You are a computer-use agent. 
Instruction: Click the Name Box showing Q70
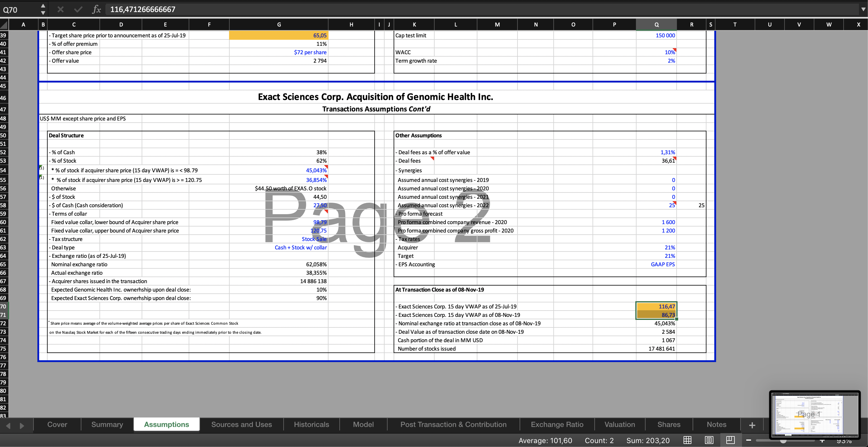point(19,9)
